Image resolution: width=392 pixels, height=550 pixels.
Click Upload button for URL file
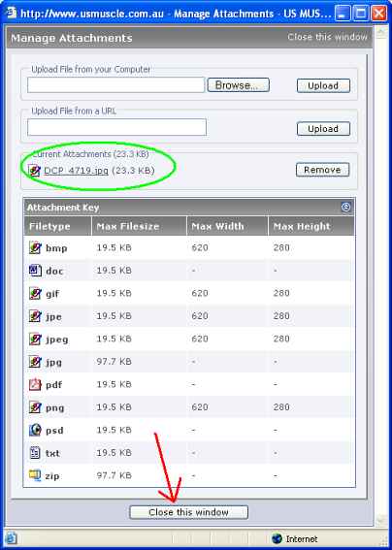click(323, 129)
